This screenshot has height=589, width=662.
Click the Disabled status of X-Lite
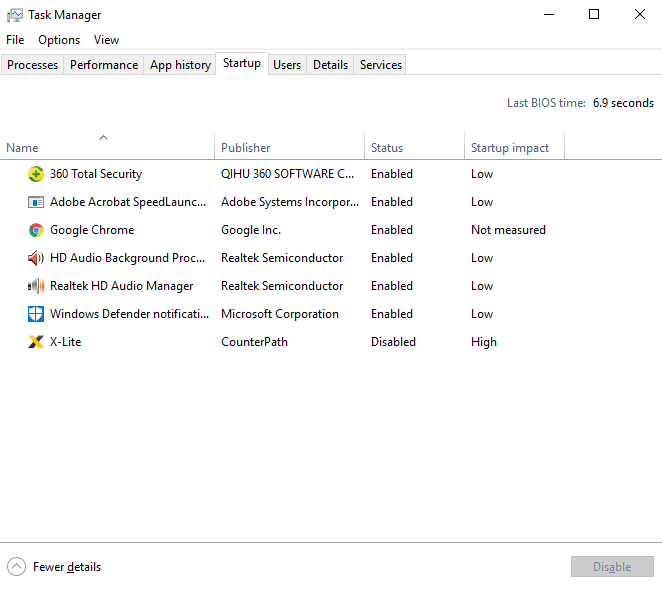tap(393, 342)
